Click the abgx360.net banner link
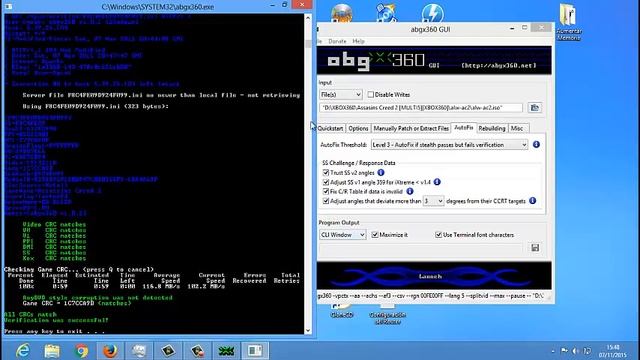Image resolution: width=640 pixels, height=360 pixels. point(499,65)
